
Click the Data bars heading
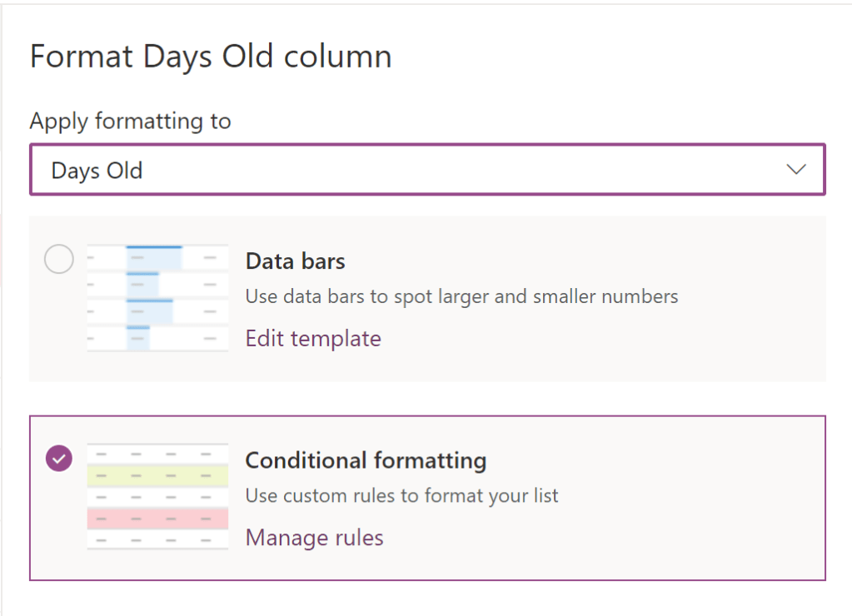pos(295,261)
